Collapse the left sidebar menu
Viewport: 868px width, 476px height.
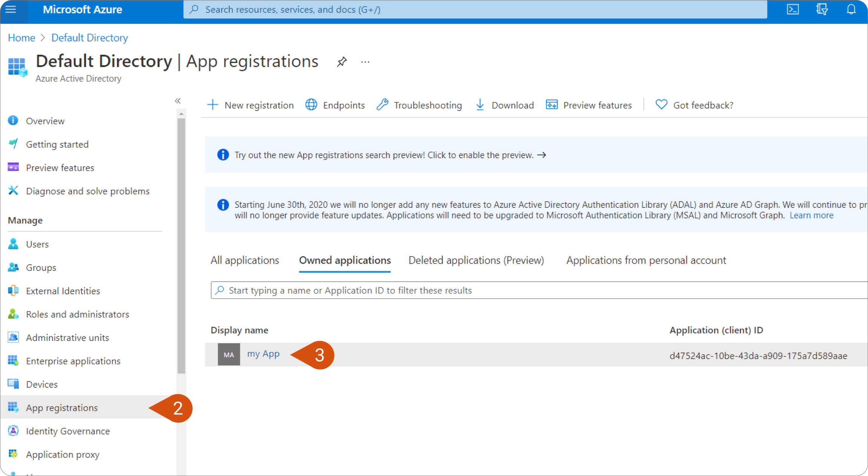coord(178,101)
